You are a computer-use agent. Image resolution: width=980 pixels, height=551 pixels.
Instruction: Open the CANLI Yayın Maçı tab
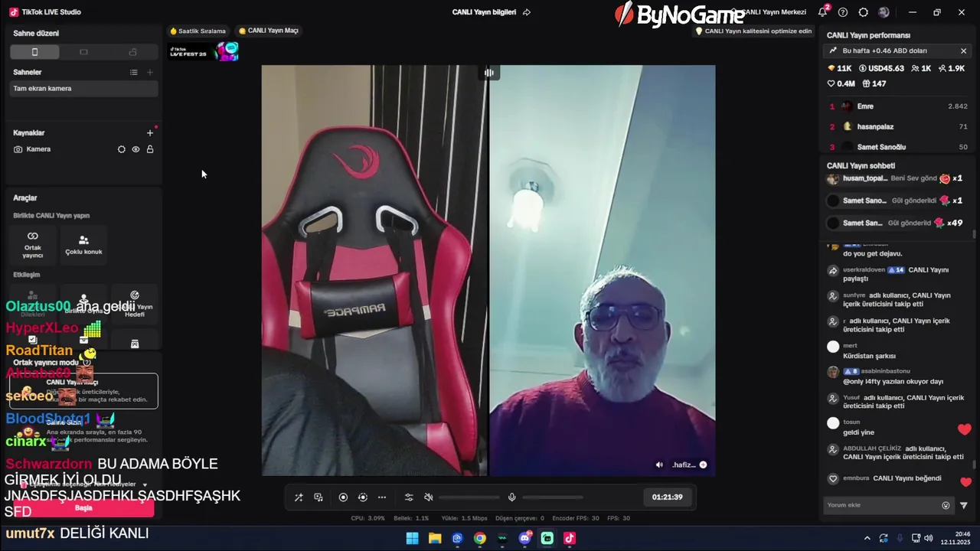click(x=268, y=31)
